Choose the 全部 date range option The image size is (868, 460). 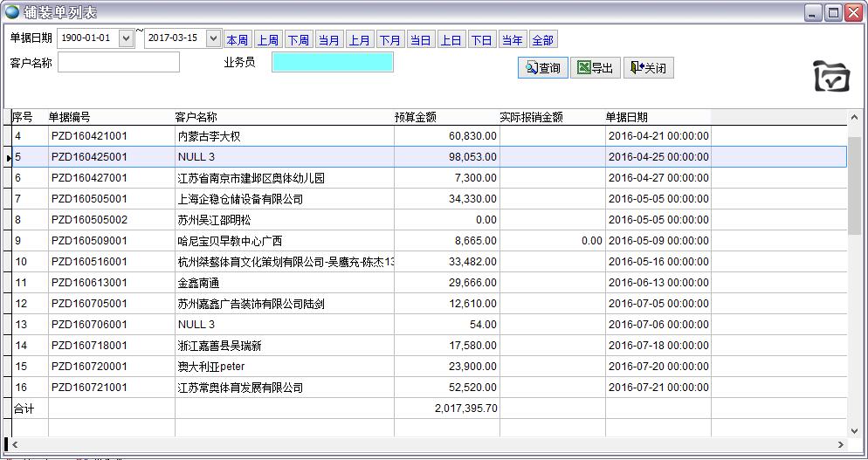pos(542,40)
